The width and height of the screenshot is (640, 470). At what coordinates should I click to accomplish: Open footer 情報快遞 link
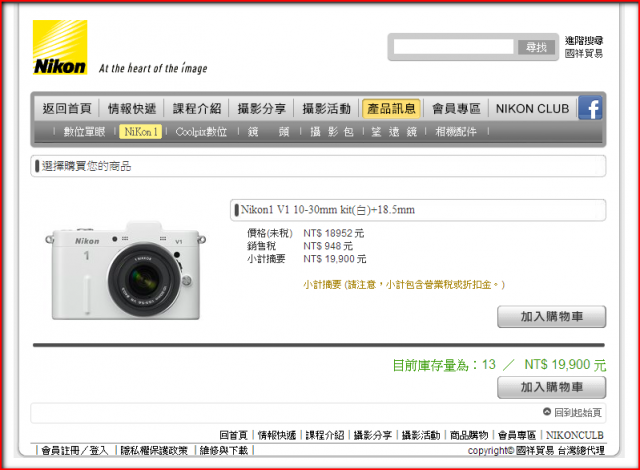[x=277, y=435]
